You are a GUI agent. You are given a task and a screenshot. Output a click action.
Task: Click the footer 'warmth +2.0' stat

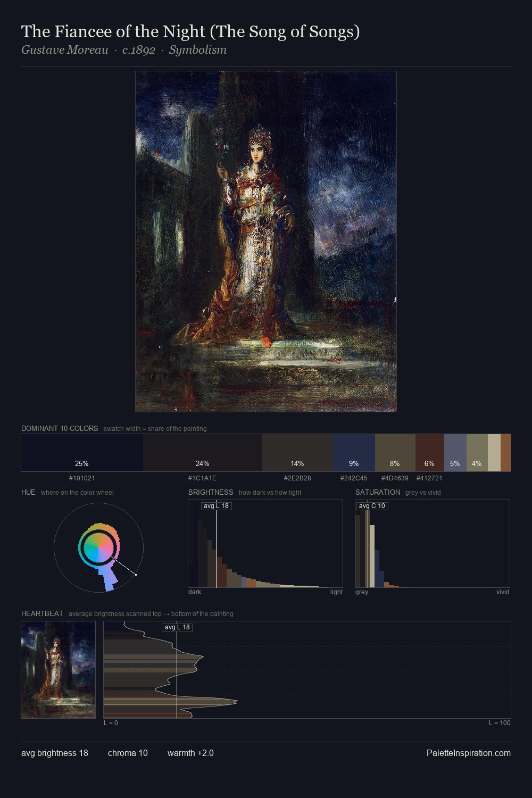coord(190,753)
